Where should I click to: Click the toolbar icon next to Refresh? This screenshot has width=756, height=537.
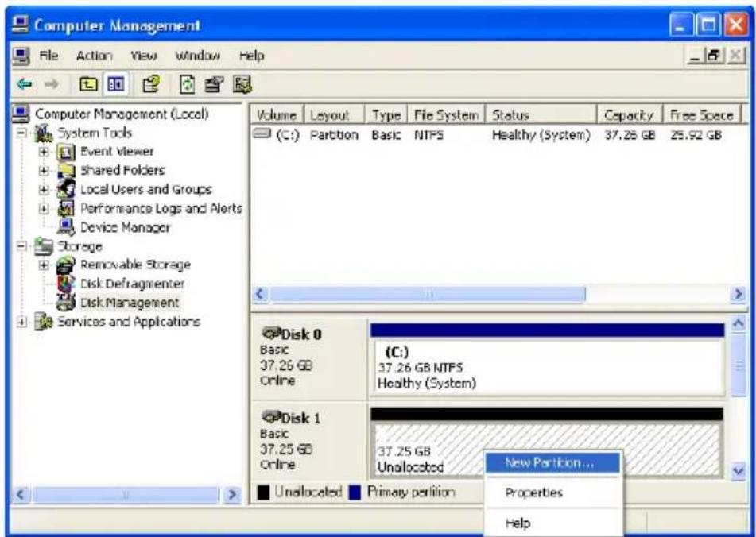pos(214,85)
